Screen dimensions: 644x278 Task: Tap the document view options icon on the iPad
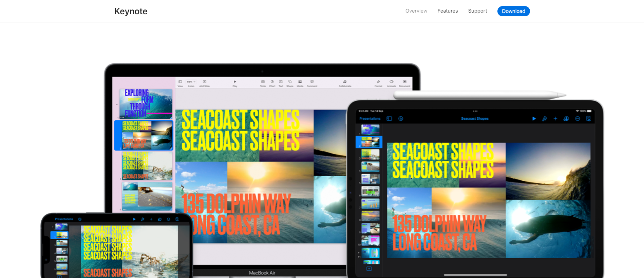(588, 119)
